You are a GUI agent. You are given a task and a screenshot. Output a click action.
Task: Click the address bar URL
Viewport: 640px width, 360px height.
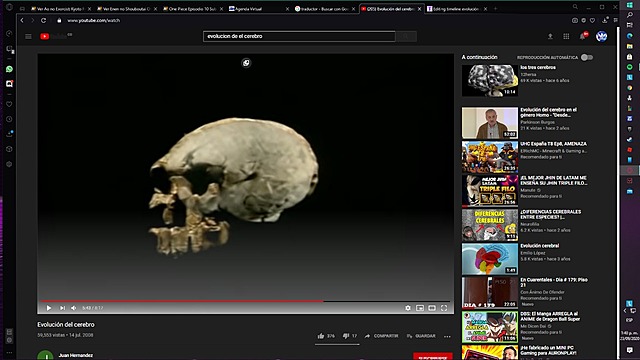coord(93,20)
